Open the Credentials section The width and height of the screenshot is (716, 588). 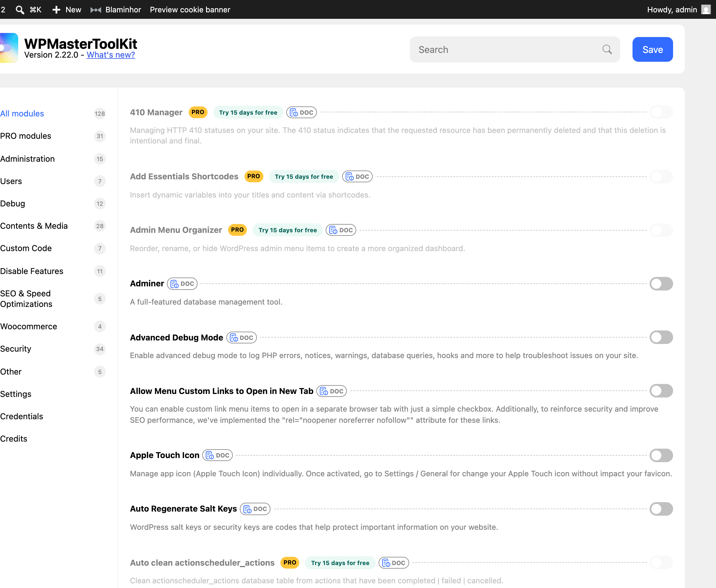coord(22,416)
